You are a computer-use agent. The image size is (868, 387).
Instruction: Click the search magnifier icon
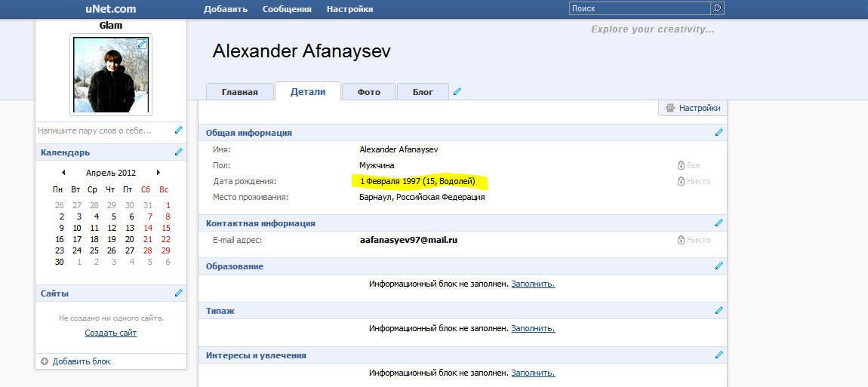tap(717, 8)
